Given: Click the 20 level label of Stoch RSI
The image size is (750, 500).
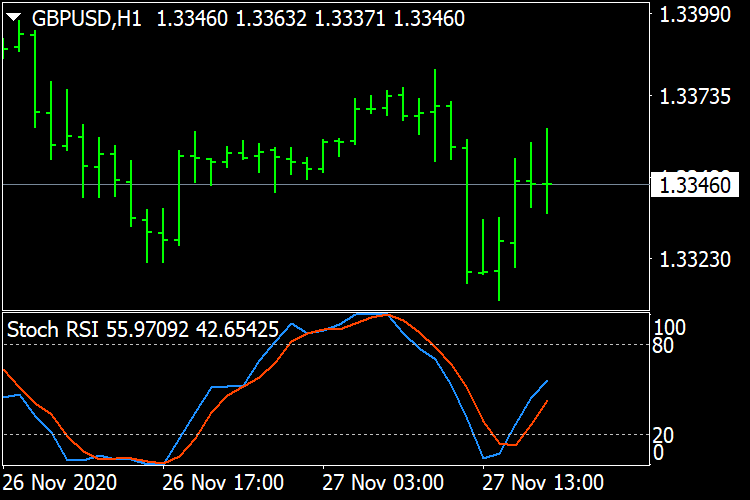Looking at the screenshot, I should (663, 435).
